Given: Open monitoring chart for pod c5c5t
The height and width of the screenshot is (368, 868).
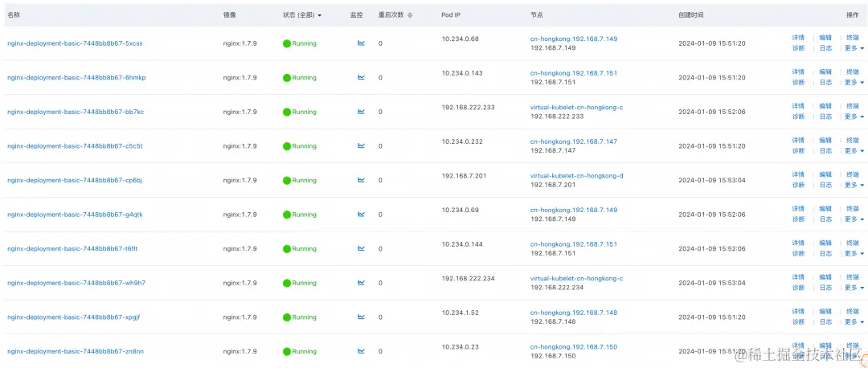Looking at the screenshot, I should coord(361,146).
